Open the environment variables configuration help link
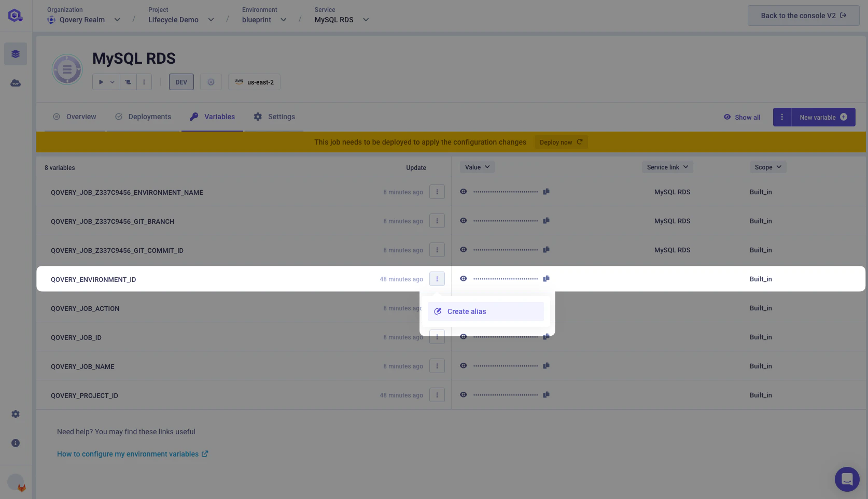 point(128,453)
